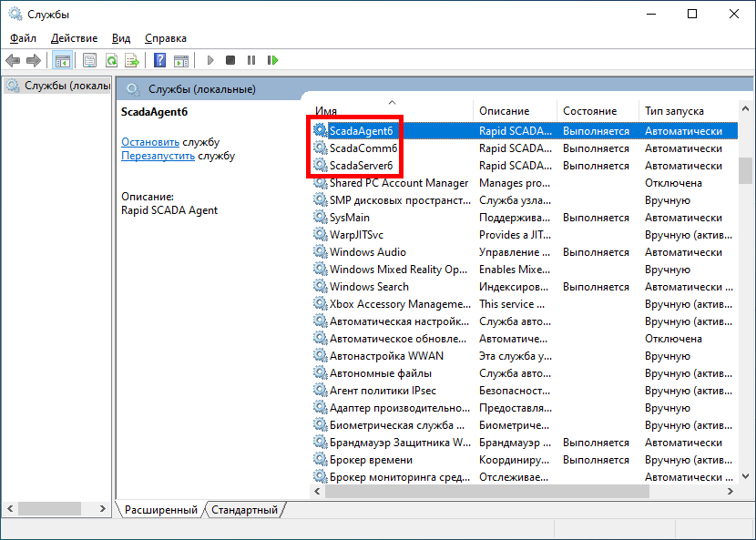Click the gear icon of Автономные файлы

[320, 372]
